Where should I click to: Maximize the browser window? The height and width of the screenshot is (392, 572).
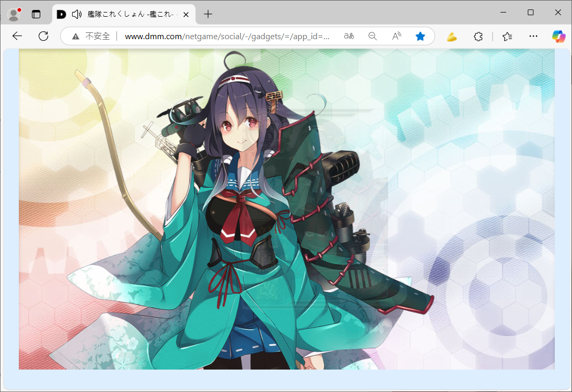(531, 13)
